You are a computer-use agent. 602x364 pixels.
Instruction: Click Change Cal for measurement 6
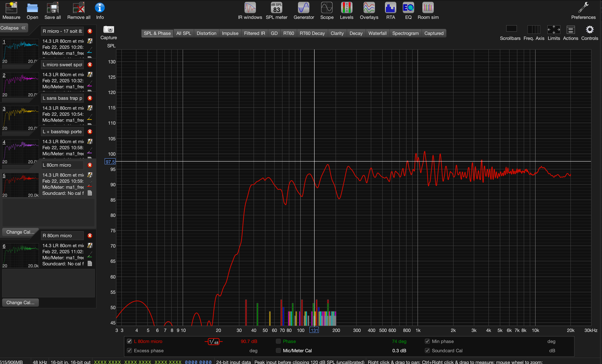[20, 303]
